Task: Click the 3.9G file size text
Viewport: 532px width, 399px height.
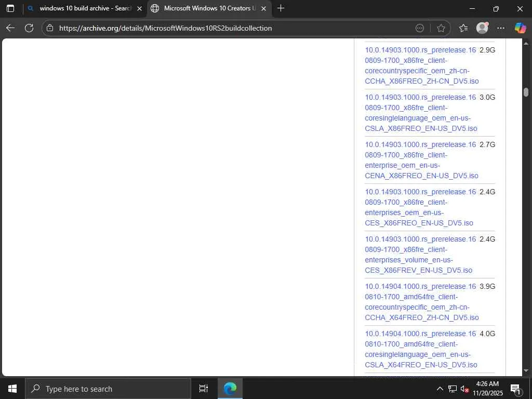Action: point(487,286)
